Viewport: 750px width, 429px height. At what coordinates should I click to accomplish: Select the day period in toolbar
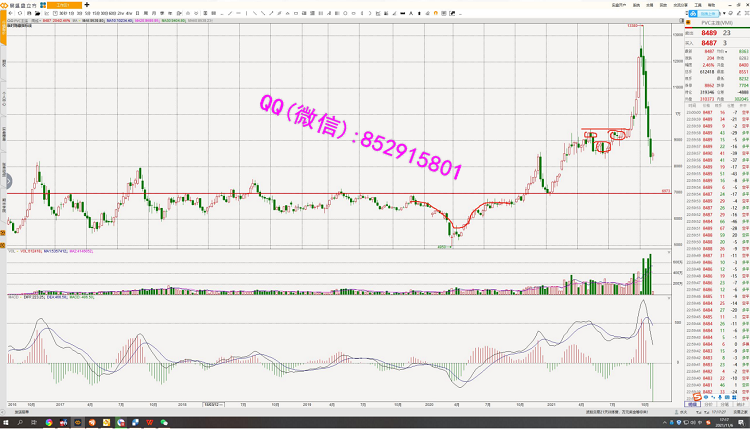[138, 13]
